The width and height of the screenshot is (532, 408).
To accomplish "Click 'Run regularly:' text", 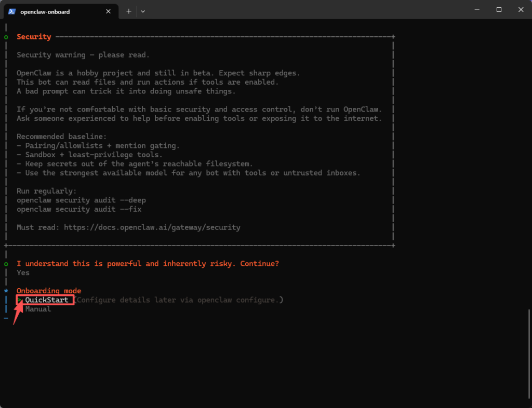I will coord(47,191).
